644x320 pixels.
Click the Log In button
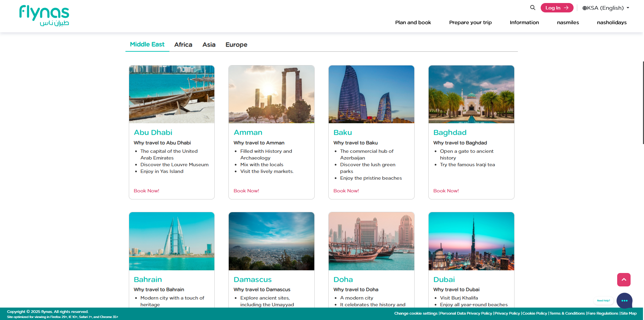pos(557,7)
